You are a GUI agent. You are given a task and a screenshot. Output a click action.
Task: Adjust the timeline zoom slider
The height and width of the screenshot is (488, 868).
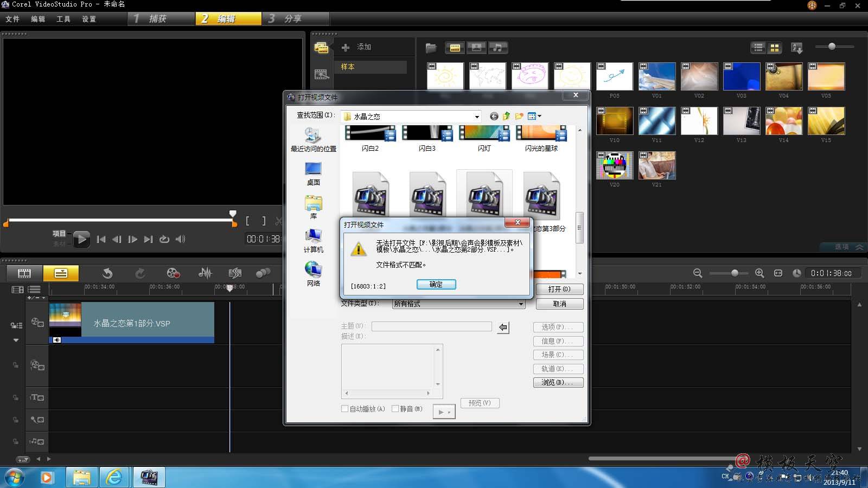pyautogui.click(x=735, y=273)
